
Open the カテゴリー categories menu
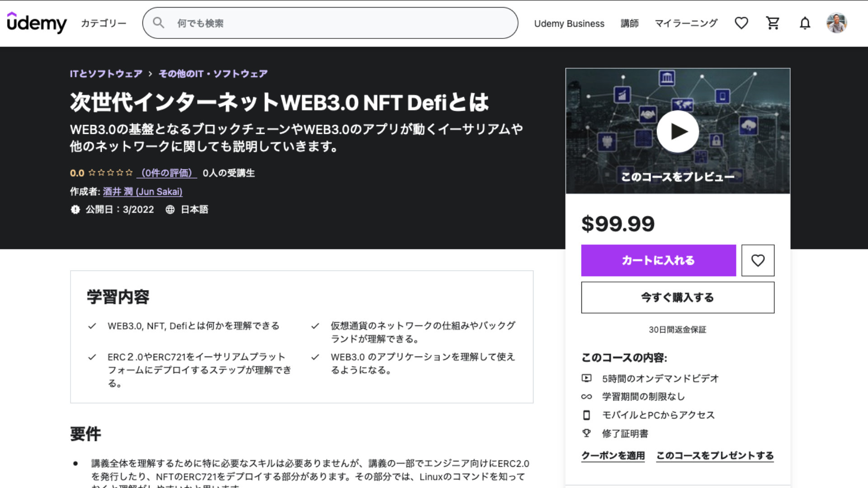point(104,23)
